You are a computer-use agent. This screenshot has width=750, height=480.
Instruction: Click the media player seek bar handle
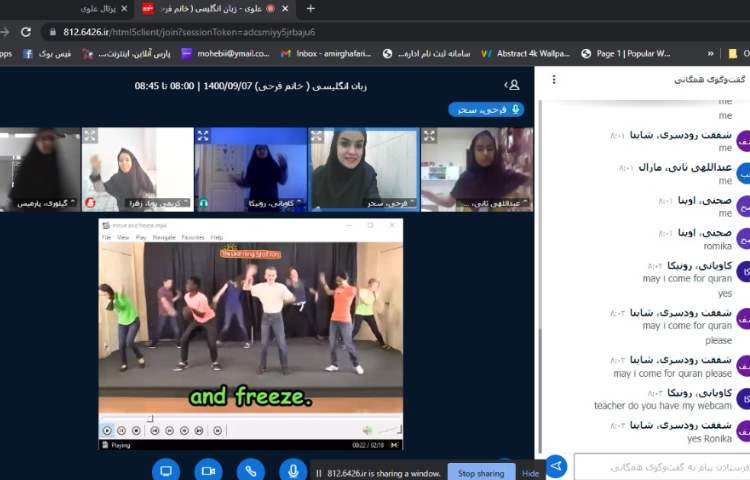pyautogui.click(x=150, y=419)
